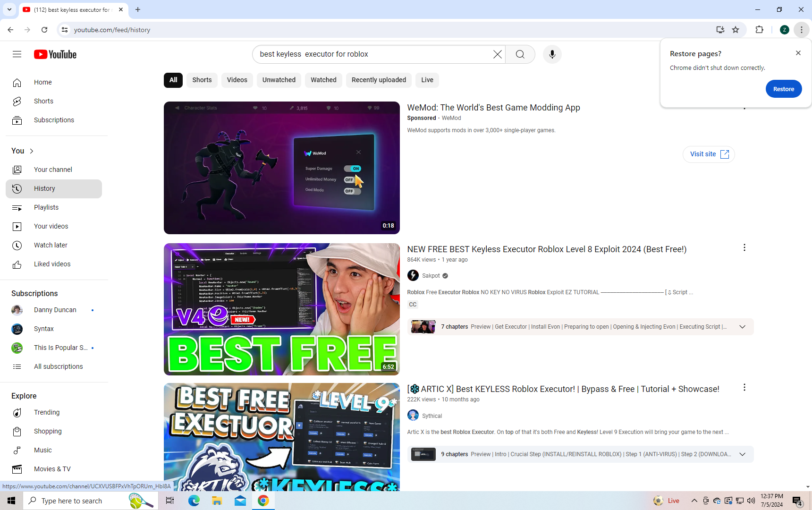Bookmark this page with star icon
812x510 pixels.
[736, 30]
